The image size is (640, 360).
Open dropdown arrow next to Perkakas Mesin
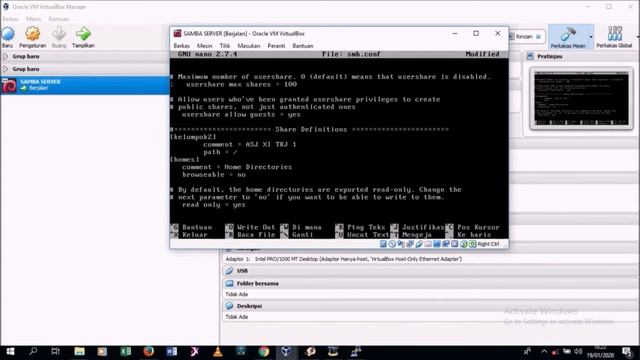click(591, 37)
